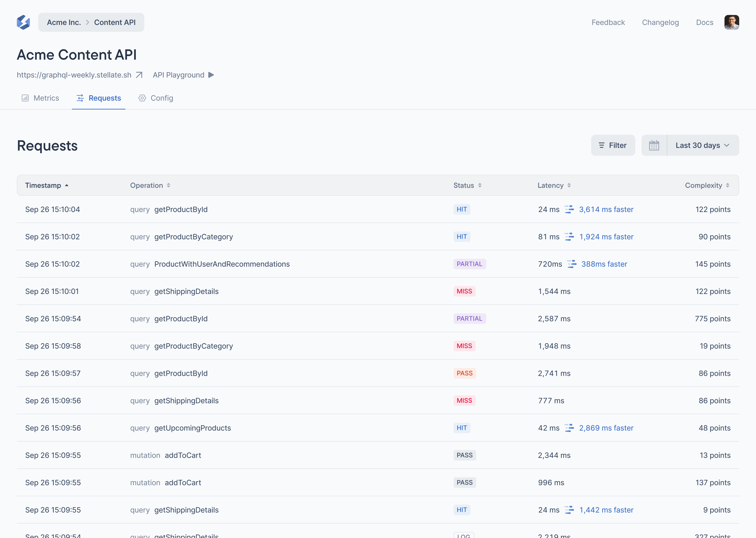Select the Requests tab
Viewport: 756px width, 538px height.
coord(99,98)
